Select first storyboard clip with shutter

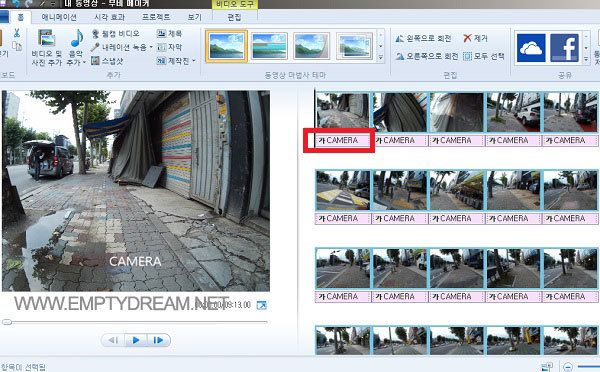(343, 112)
